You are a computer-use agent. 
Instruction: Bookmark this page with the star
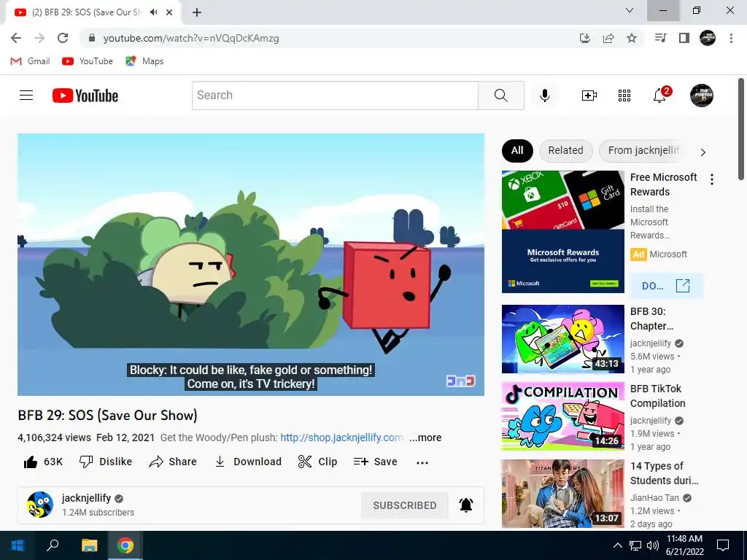tap(632, 38)
